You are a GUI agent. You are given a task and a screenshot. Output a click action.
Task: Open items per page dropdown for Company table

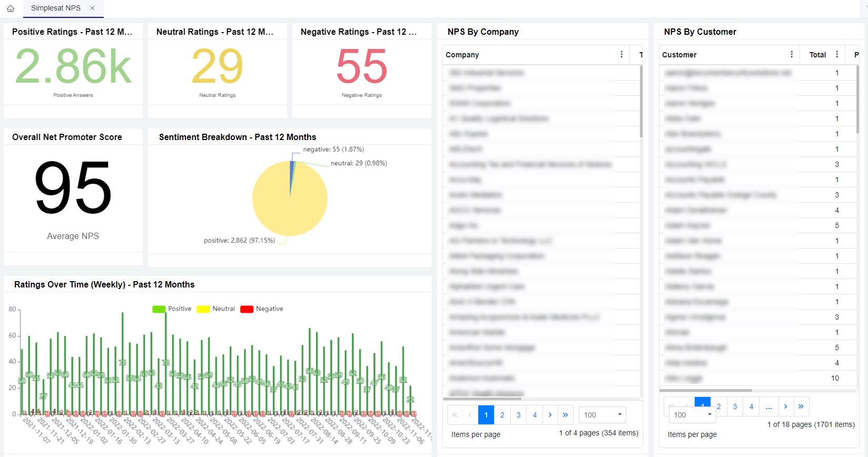point(602,415)
